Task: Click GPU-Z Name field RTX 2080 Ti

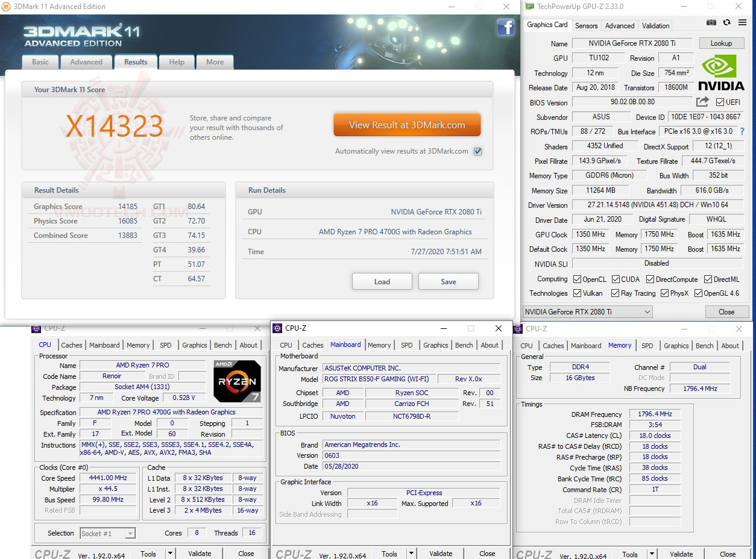Action: pos(632,43)
